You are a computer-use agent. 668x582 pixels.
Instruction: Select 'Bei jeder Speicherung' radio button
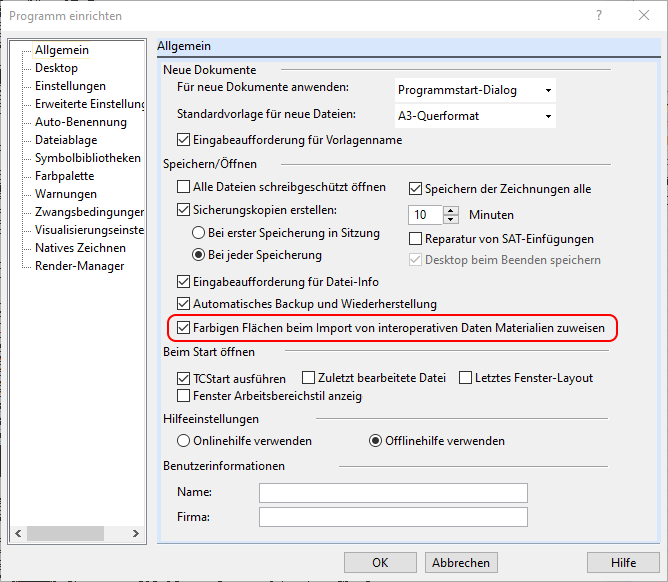pyautogui.click(x=199, y=255)
